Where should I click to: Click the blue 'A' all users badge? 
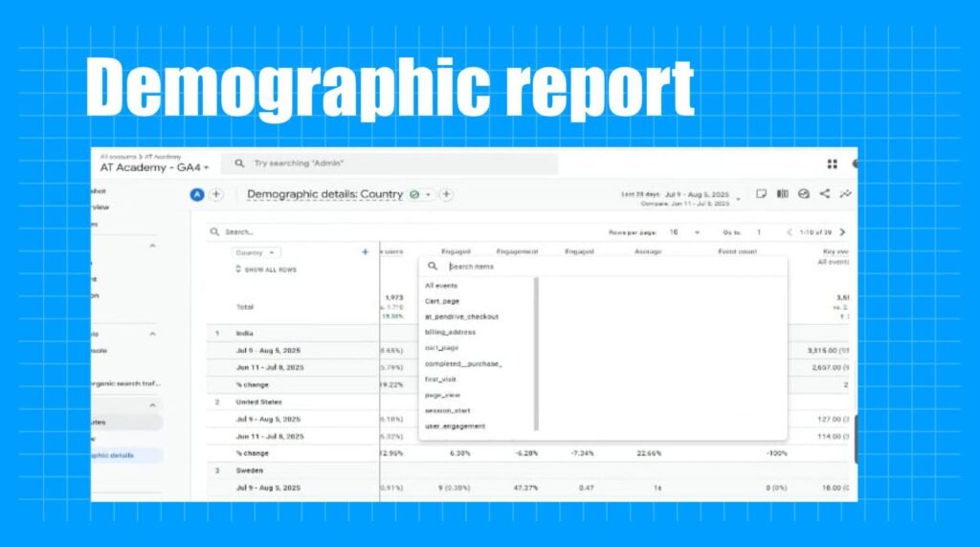pyautogui.click(x=197, y=194)
